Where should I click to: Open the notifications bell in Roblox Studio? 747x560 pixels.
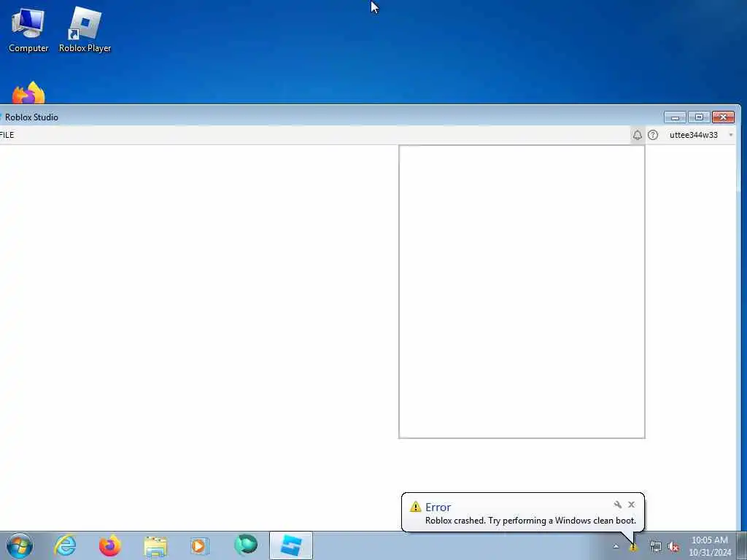pos(637,135)
